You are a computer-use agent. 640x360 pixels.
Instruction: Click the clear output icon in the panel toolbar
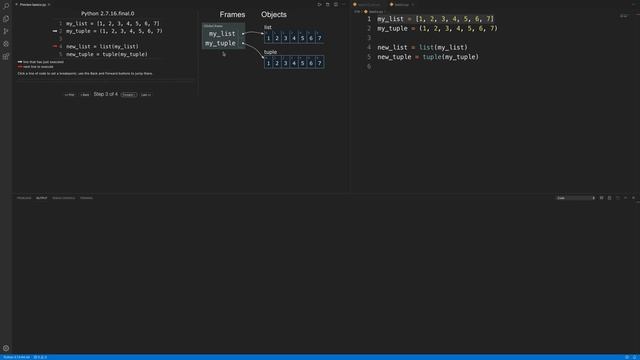pos(601,198)
